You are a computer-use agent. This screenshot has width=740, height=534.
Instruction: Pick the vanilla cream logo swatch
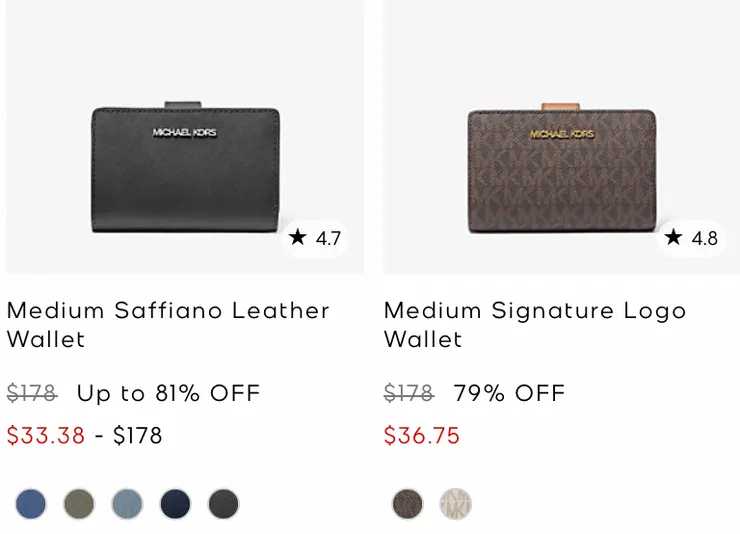click(x=455, y=504)
